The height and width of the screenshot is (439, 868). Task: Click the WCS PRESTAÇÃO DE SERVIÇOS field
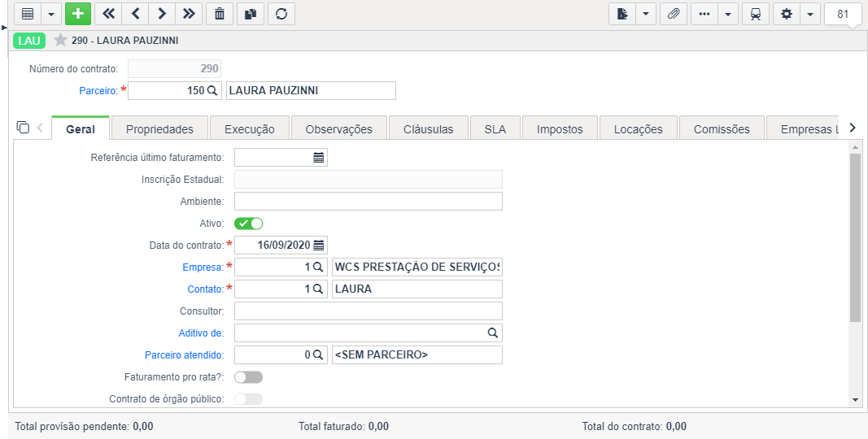tap(417, 267)
